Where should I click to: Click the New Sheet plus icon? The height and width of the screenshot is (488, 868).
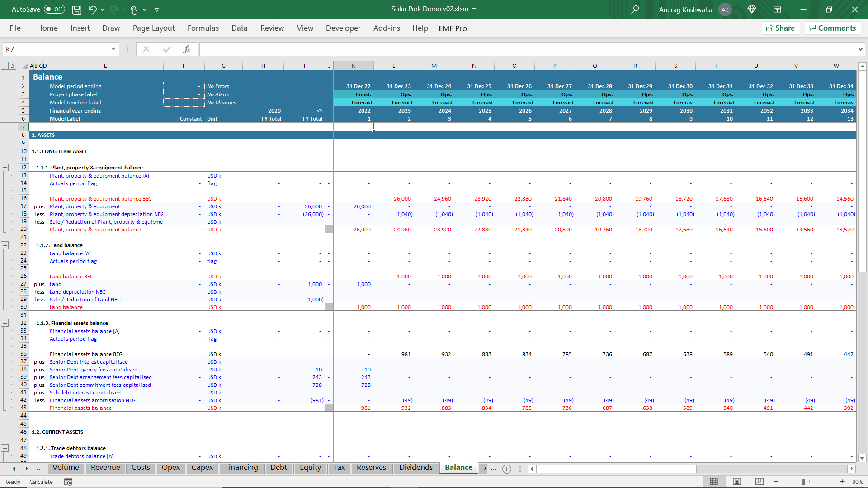coord(507,469)
